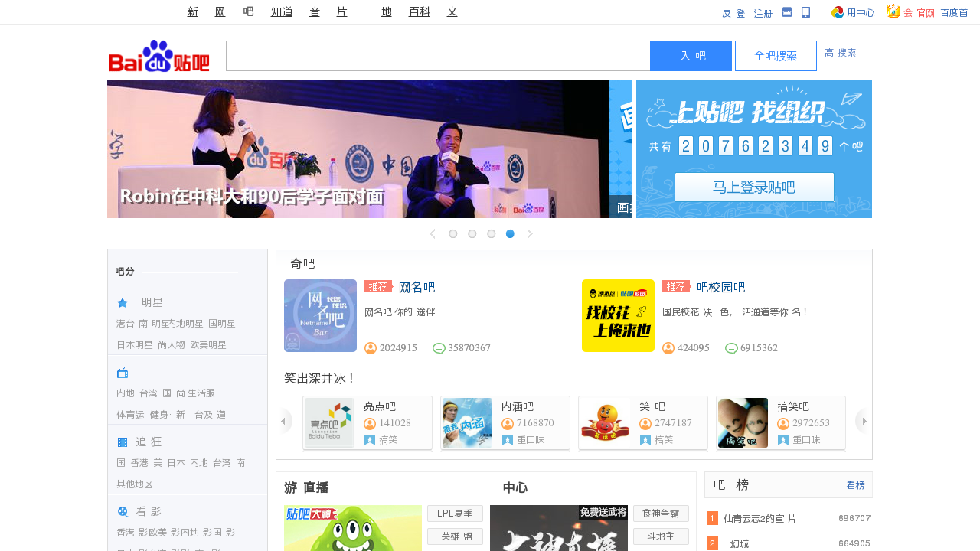
Task: Click tag icon under 亮点吧 count
Action: [x=370, y=440]
